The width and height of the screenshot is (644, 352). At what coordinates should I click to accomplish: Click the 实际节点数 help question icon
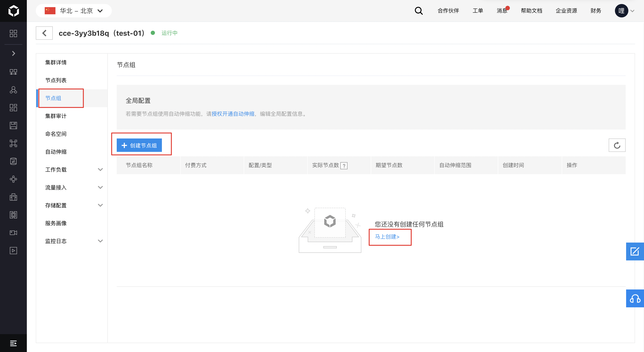344,166
